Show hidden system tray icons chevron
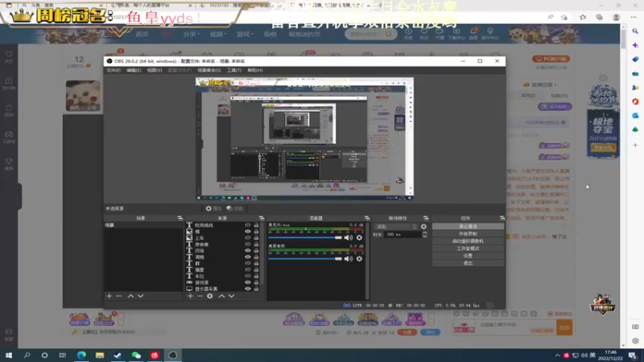 [x=557, y=356]
